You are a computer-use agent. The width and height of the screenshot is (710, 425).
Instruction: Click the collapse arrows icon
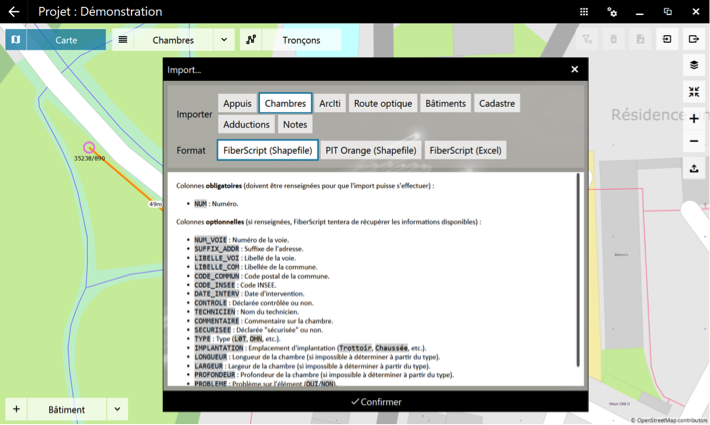tap(694, 92)
